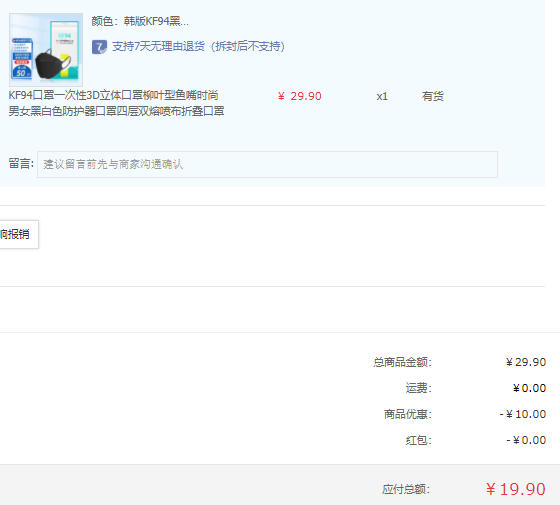
Task: Click the 红包 -¥0.00 amount
Action: tap(526, 440)
